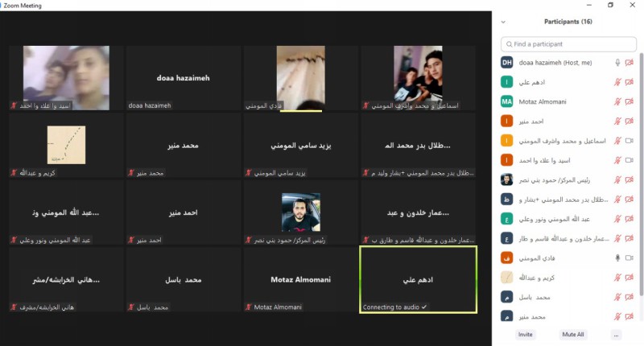Select the محمد باسل participant row
This screenshot has height=346, width=644.
[568, 297]
